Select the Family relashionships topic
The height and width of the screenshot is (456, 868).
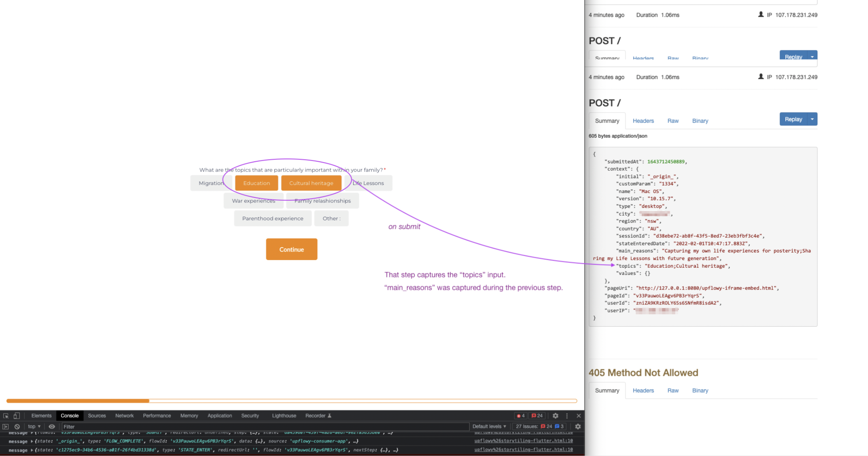tap(323, 201)
